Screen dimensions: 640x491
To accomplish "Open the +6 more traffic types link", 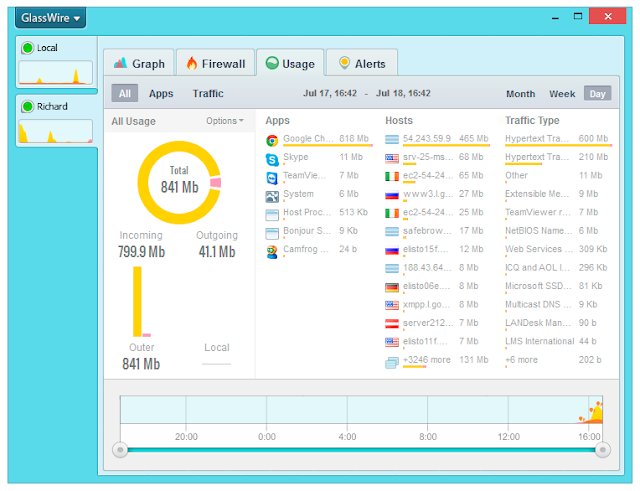I will [521, 360].
